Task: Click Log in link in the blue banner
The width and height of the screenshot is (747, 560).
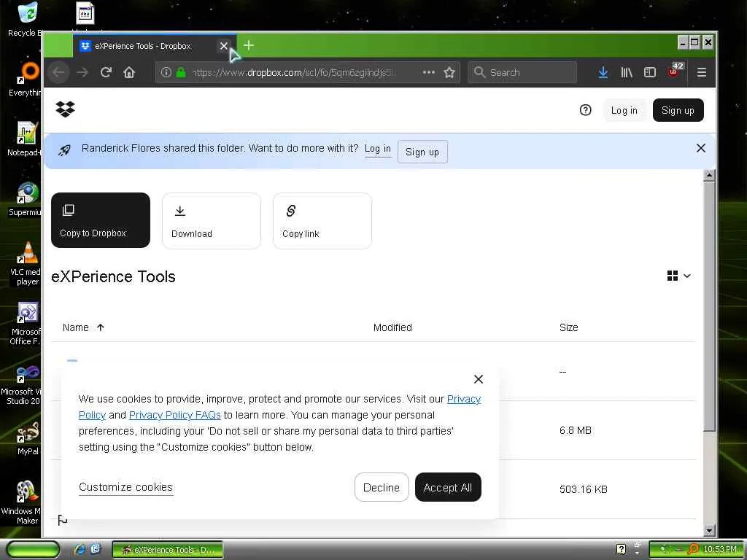Action: click(x=377, y=149)
